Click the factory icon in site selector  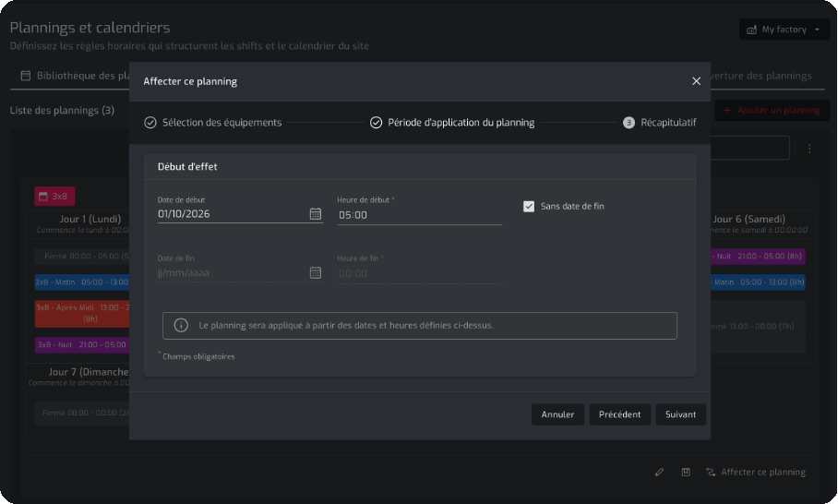tap(751, 30)
